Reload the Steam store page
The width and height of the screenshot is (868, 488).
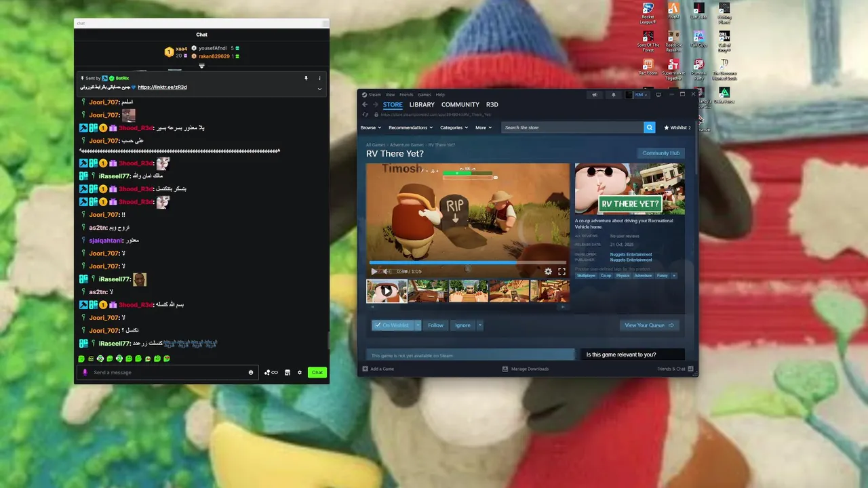pos(365,115)
